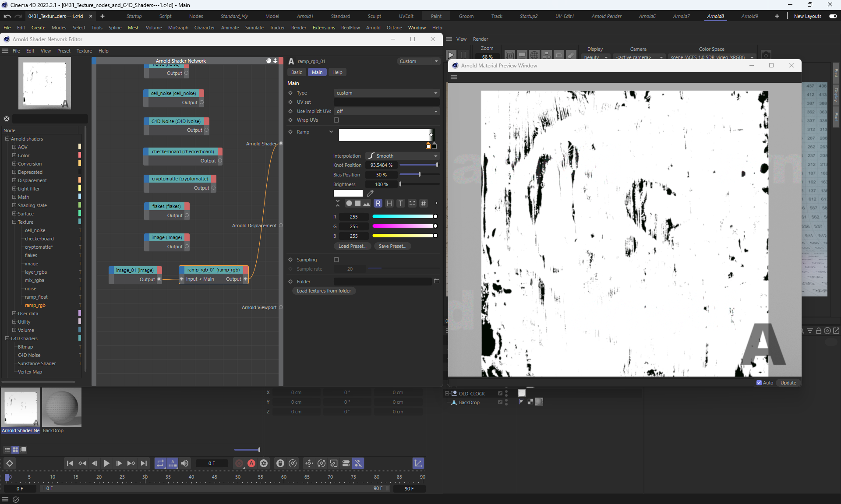Uncheck the Auto update checkbox
Viewport: 841px width, 504px height.
coord(759,383)
